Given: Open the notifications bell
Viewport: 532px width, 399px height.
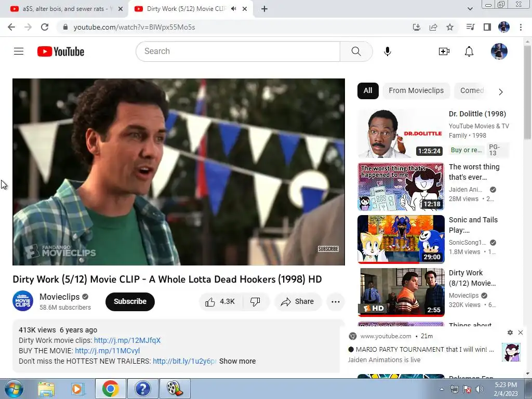Looking at the screenshot, I should 469,51.
